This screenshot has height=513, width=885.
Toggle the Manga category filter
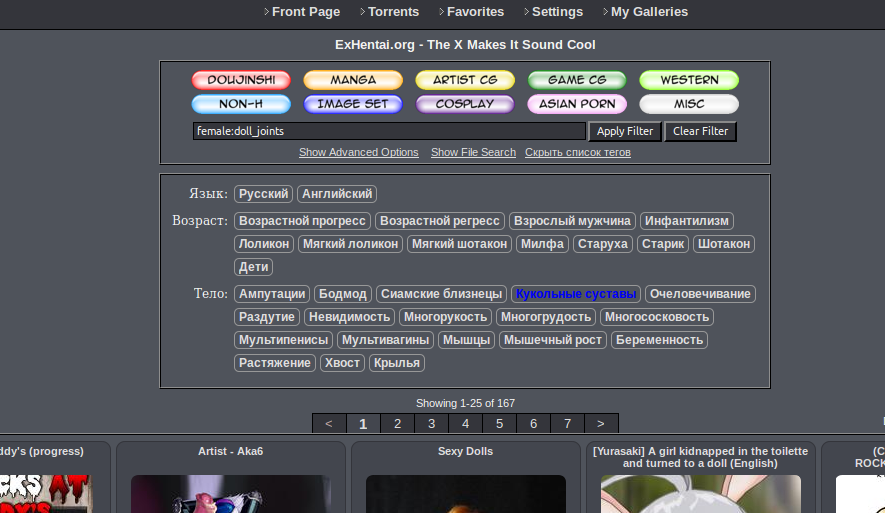353,80
